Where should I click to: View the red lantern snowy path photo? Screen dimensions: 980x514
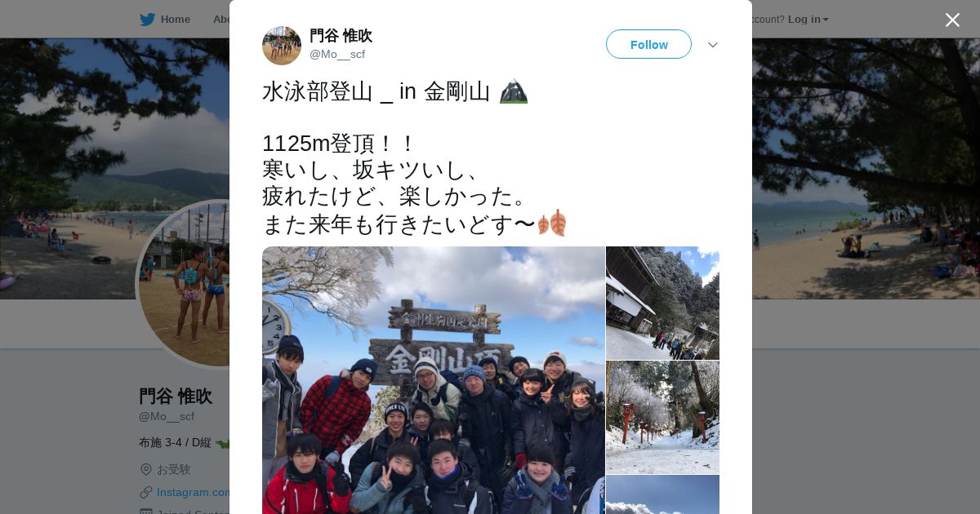click(662, 417)
